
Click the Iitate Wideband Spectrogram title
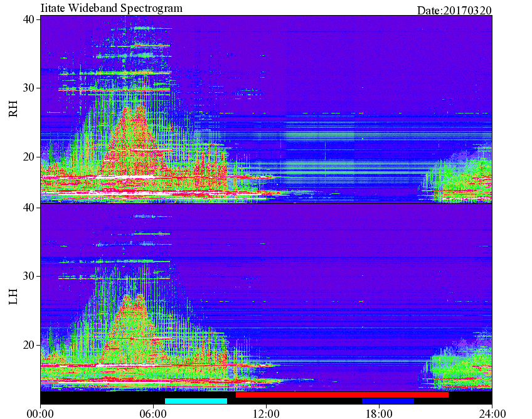coord(112,8)
